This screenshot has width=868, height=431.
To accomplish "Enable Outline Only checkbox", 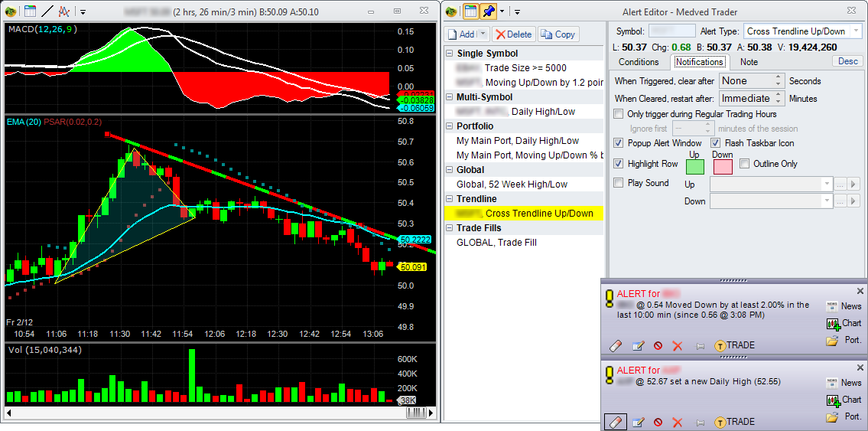I will (x=745, y=163).
